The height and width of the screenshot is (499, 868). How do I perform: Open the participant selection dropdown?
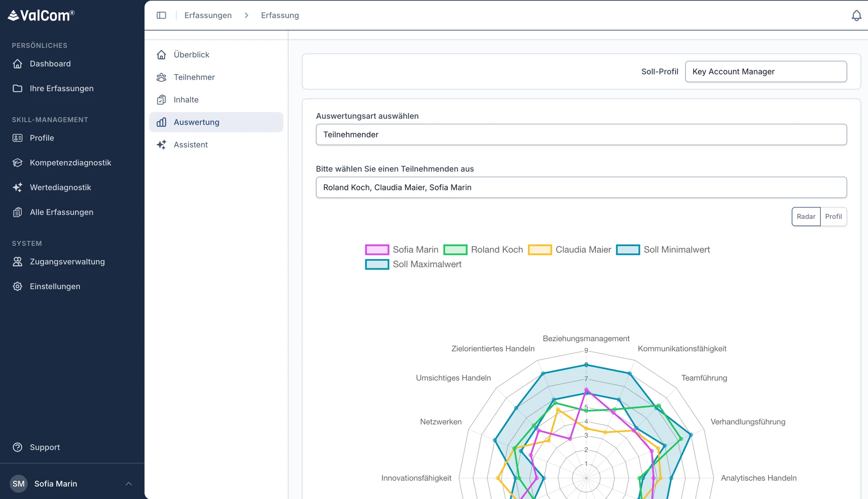(x=581, y=188)
